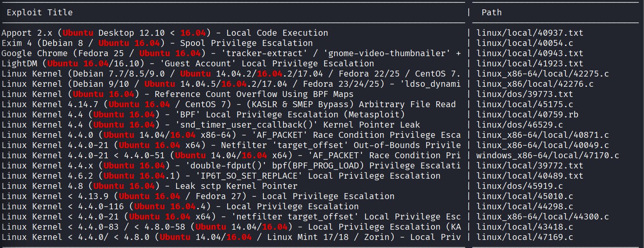Click path linux_x86-64/local/44300.c
644x248 pixels.
tap(543, 217)
